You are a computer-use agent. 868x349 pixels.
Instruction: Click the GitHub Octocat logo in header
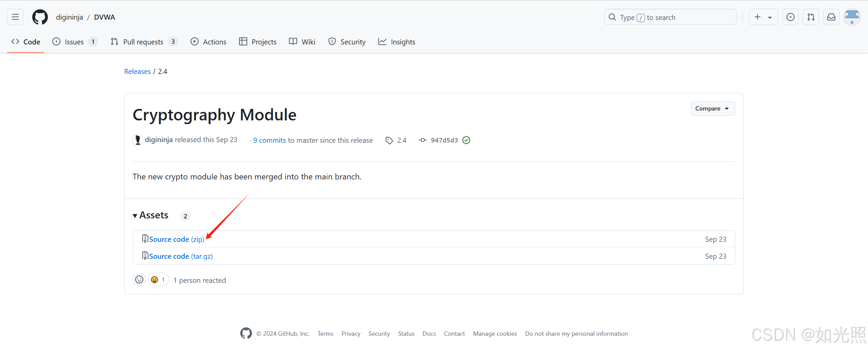tap(40, 17)
